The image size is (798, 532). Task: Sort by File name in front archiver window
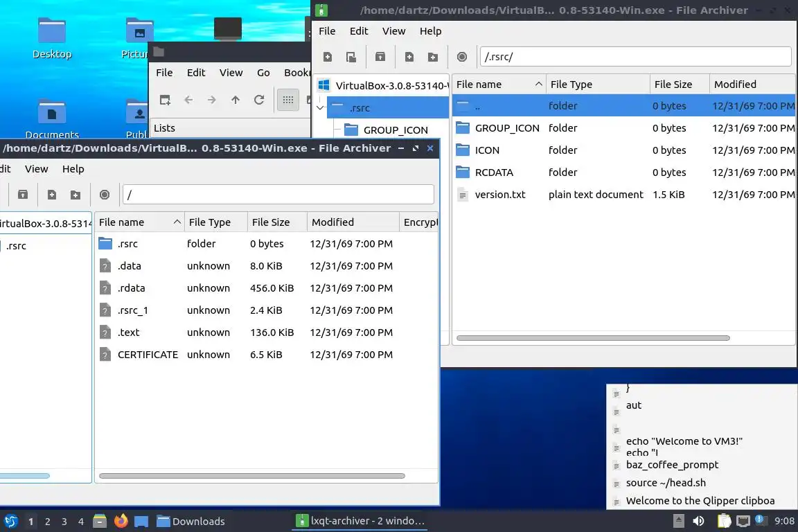139,222
